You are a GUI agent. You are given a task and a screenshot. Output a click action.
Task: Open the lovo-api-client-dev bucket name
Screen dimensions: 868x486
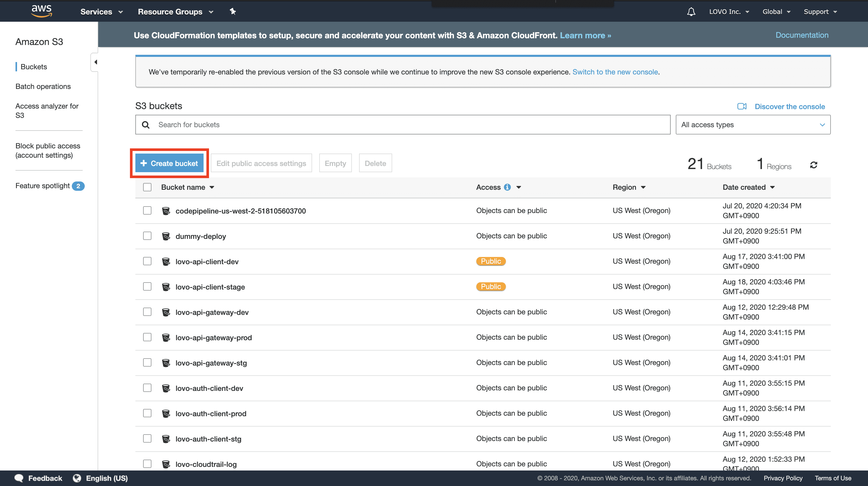pos(207,262)
